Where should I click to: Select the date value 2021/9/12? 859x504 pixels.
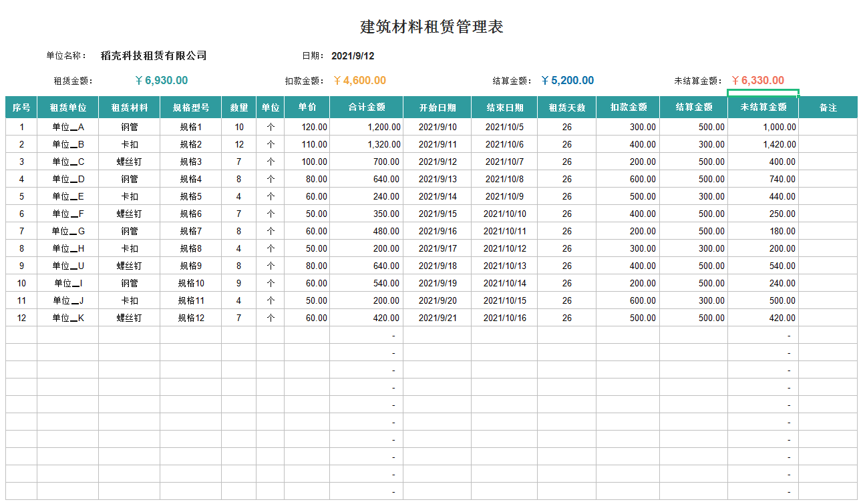[x=353, y=55]
